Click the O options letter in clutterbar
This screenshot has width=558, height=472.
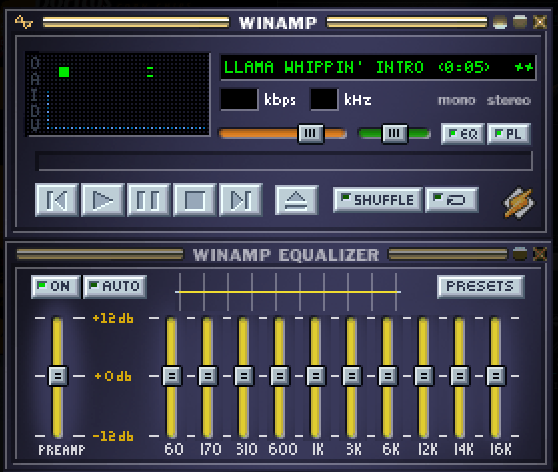tap(35, 63)
